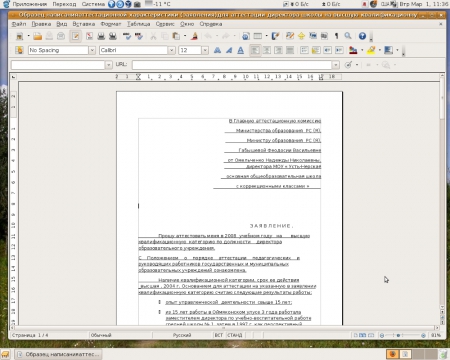Open the font size 12 dropdown

[205, 50]
